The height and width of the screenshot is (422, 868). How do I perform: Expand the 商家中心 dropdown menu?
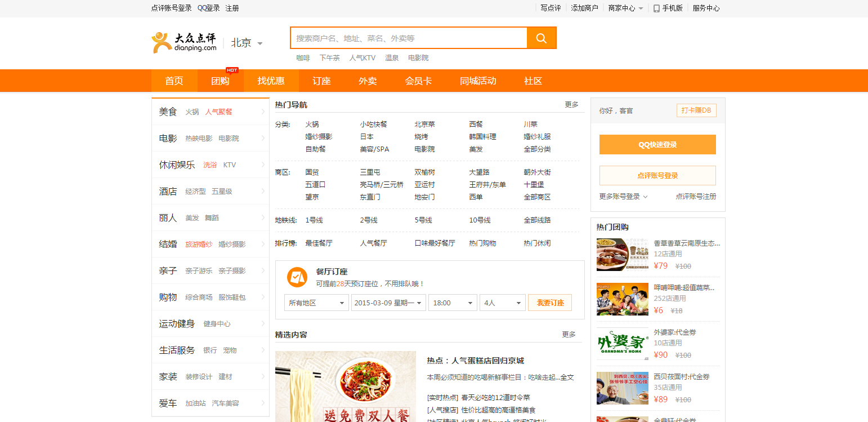click(x=625, y=8)
